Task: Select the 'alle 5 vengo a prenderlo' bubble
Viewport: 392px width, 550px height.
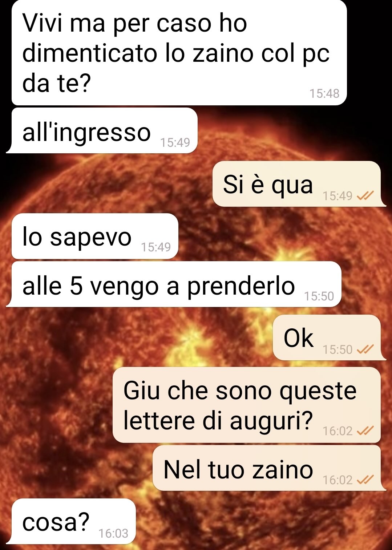Action: [x=174, y=284]
